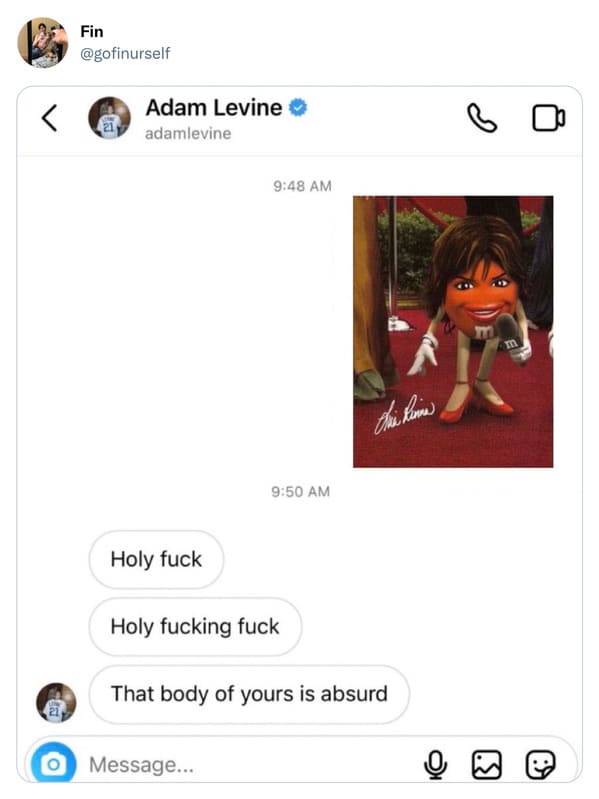Open the photo gallery image icon
The image size is (599, 799).
pyautogui.click(x=486, y=765)
